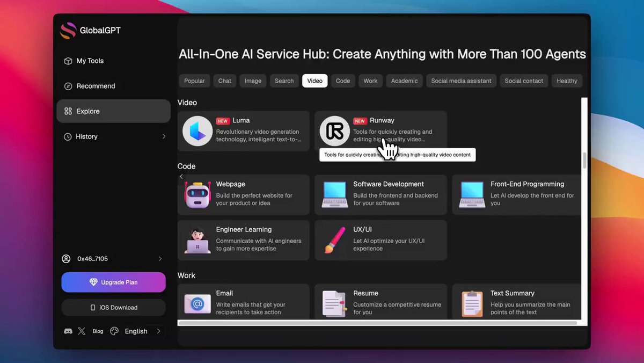Viewport: 644px width, 363px height.
Task: Click the left arrow beside Code section
Action: pyautogui.click(x=181, y=177)
